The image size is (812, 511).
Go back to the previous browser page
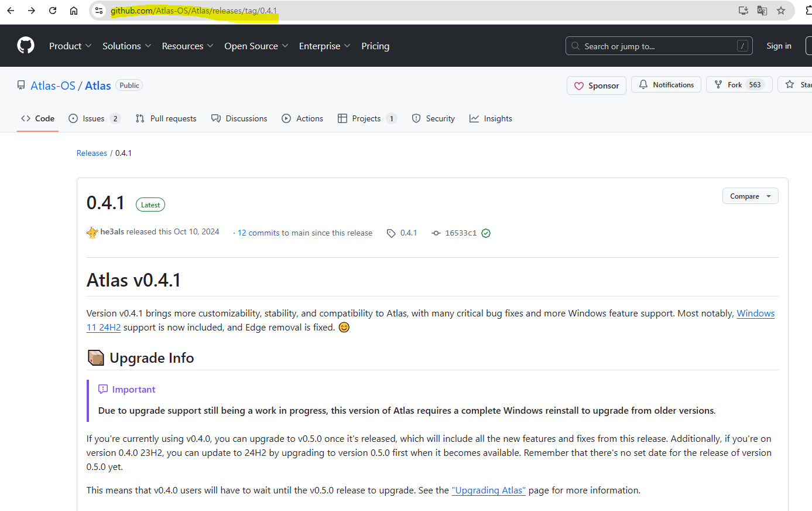(x=11, y=11)
